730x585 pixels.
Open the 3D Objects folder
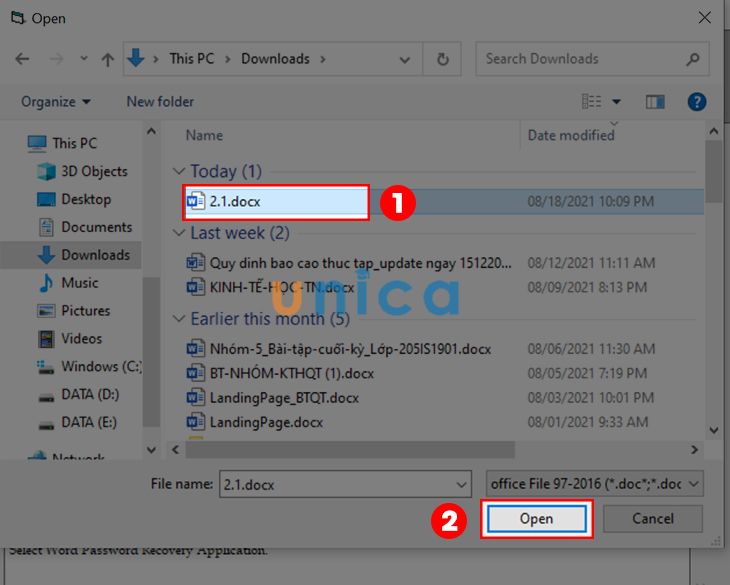click(82, 171)
